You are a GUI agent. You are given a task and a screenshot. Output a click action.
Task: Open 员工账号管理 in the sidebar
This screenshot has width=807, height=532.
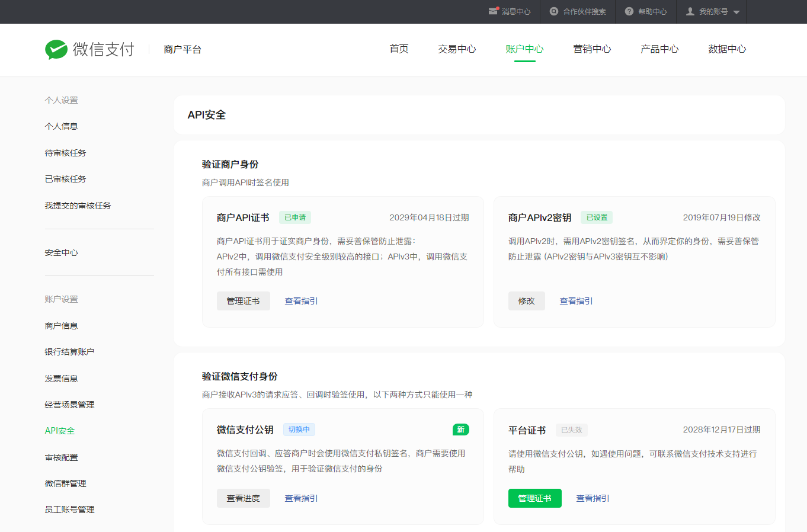coord(70,509)
